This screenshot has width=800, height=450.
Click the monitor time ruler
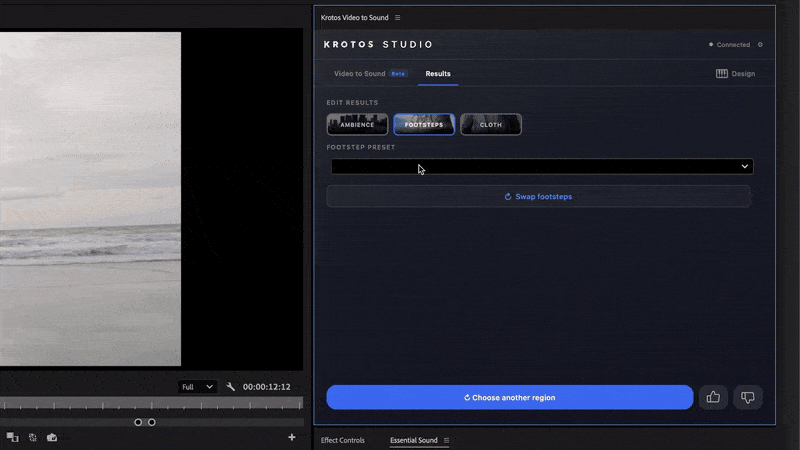click(152, 404)
